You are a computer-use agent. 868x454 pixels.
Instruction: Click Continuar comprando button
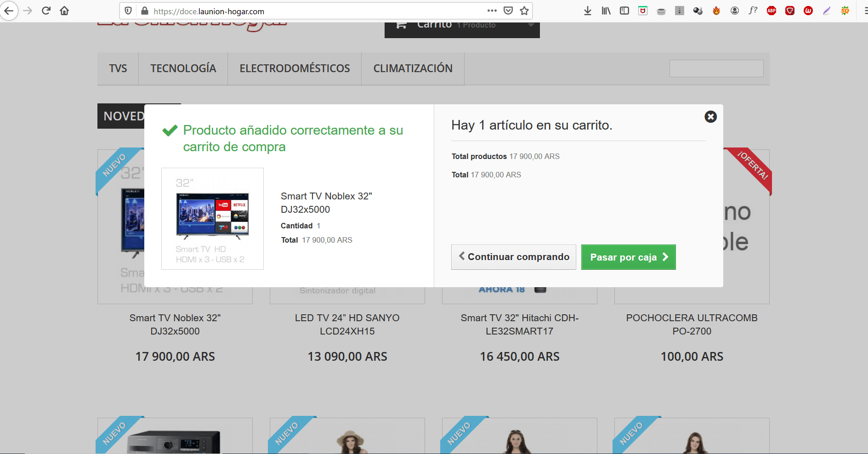(x=514, y=257)
